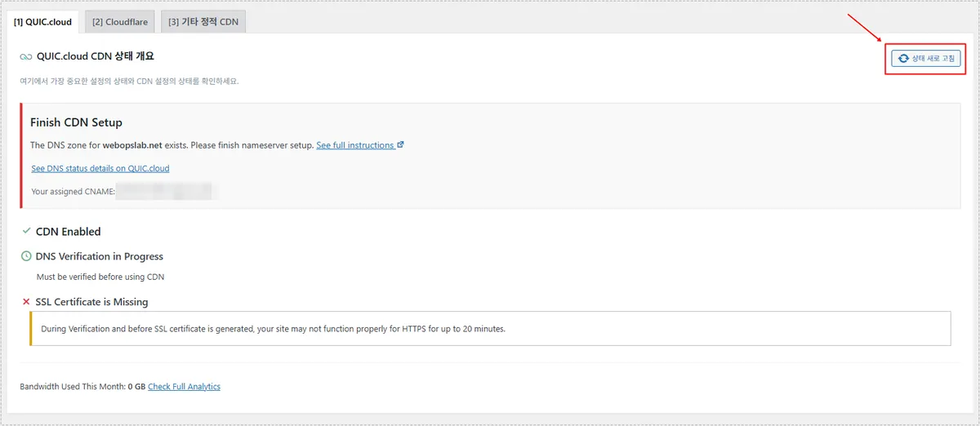This screenshot has width=980, height=426.
Task: Click the blurred assigned CNAME value
Action: (163, 192)
